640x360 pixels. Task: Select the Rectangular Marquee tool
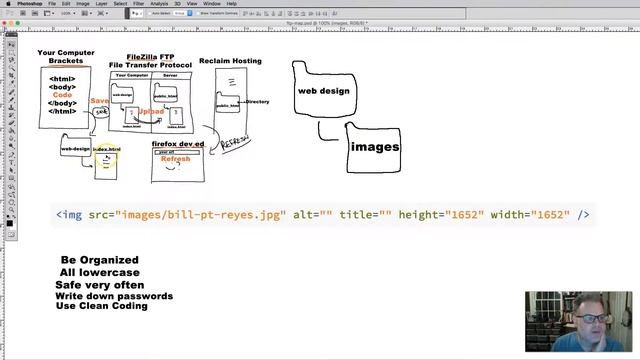click(11, 52)
